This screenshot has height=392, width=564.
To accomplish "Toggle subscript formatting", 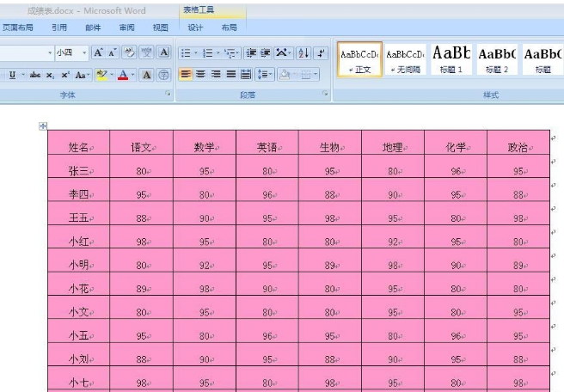I will (50, 75).
